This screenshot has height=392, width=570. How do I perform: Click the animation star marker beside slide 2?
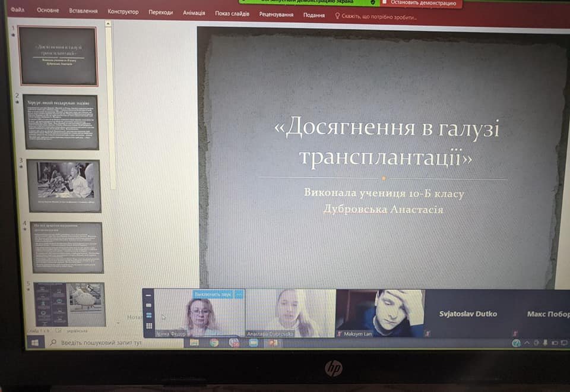point(17,103)
